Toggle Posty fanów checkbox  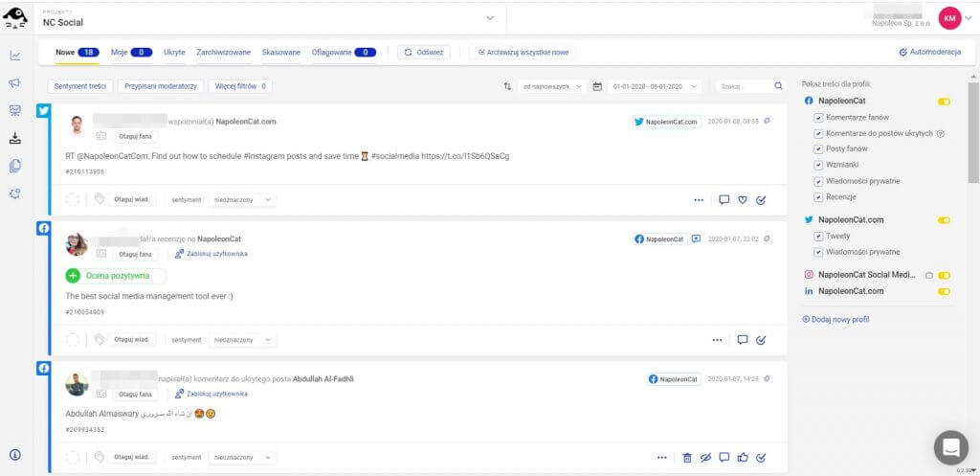click(x=818, y=148)
